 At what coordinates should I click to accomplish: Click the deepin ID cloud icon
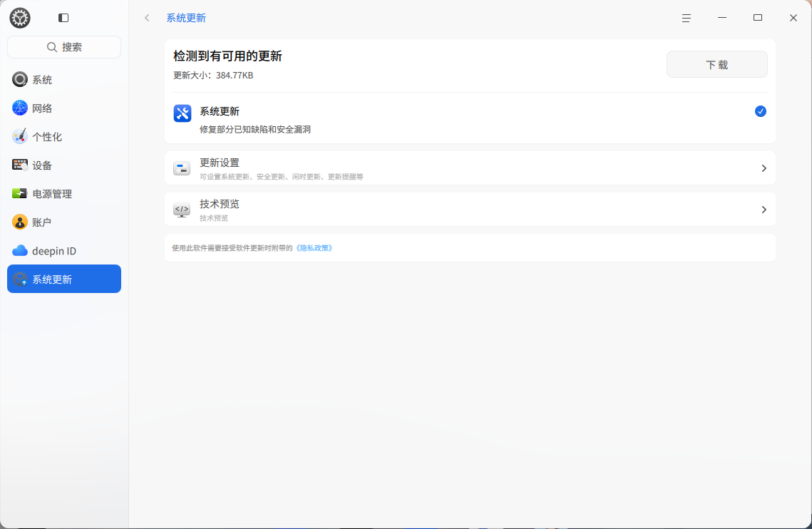(x=20, y=251)
